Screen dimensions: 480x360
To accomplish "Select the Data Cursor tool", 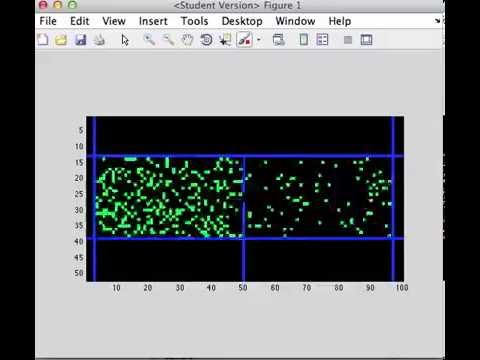I will click(x=225, y=40).
